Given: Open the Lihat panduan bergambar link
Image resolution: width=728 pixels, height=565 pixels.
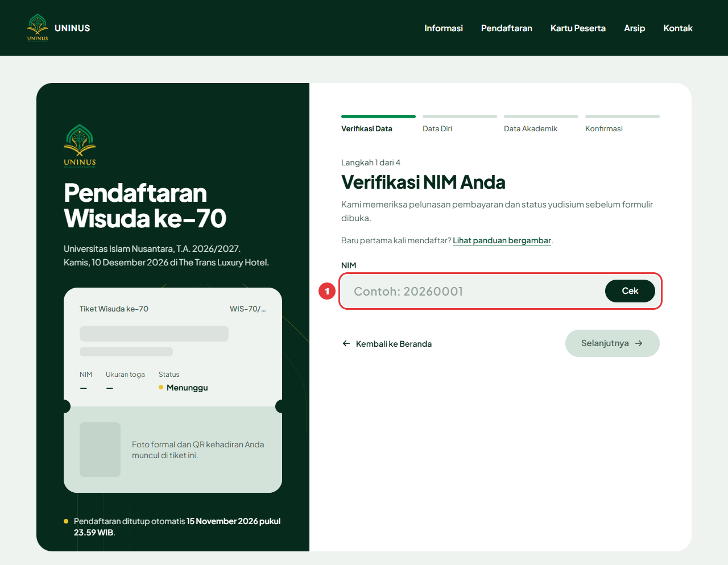Looking at the screenshot, I should 502,240.
